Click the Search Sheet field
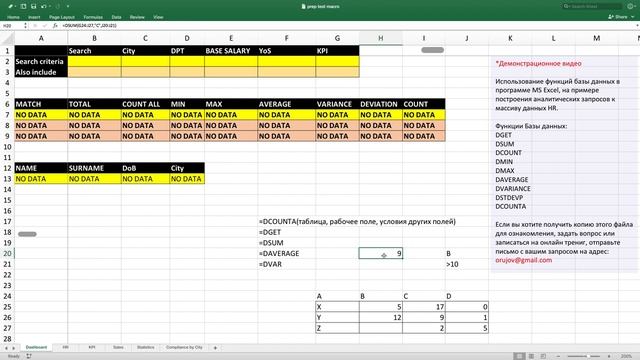 [x=593, y=7]
